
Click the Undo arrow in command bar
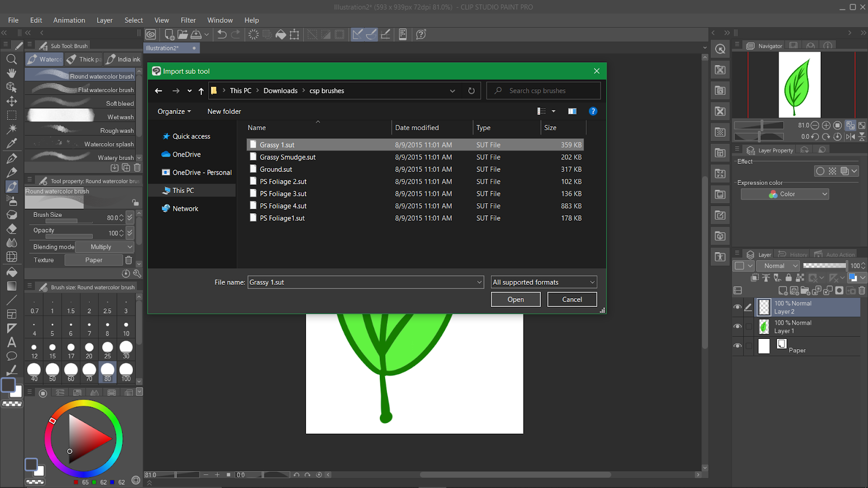(222, 35)
